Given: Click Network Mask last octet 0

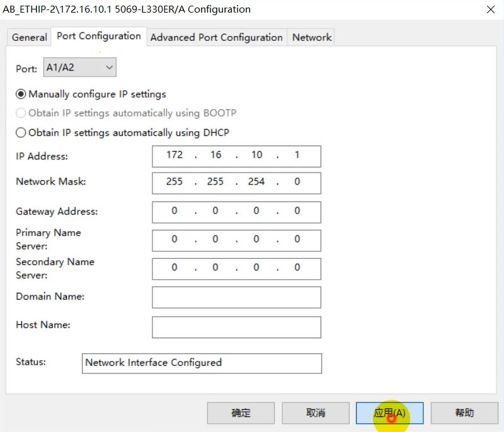Looking at the screenshot, I should click(297, 181).
